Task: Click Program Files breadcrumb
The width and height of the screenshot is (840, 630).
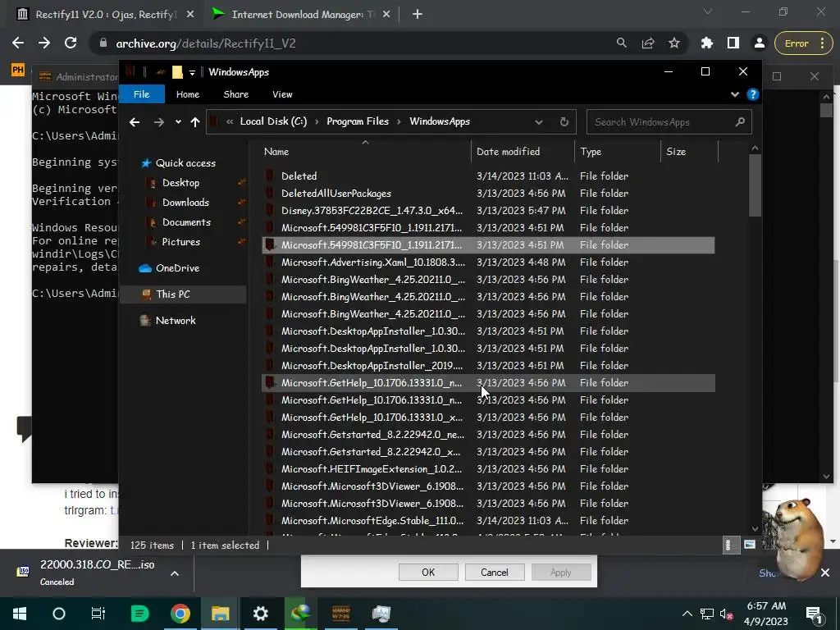Action: (358, 121)
